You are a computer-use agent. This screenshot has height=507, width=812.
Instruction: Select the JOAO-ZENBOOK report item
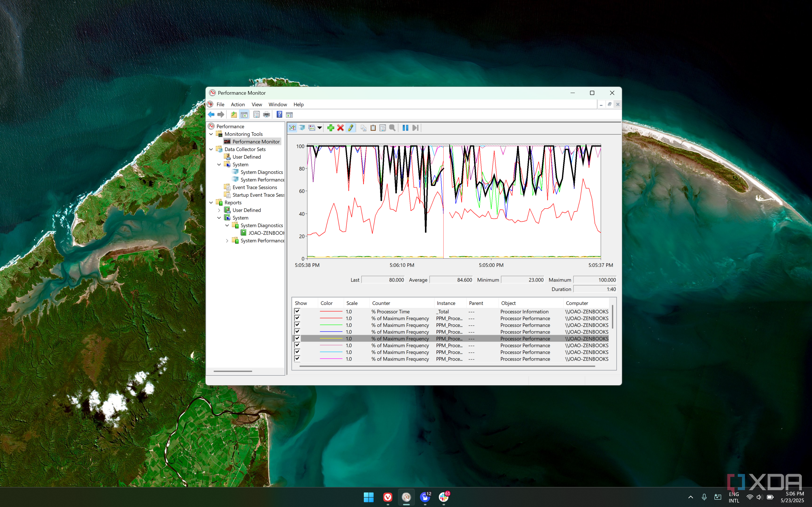266,233
